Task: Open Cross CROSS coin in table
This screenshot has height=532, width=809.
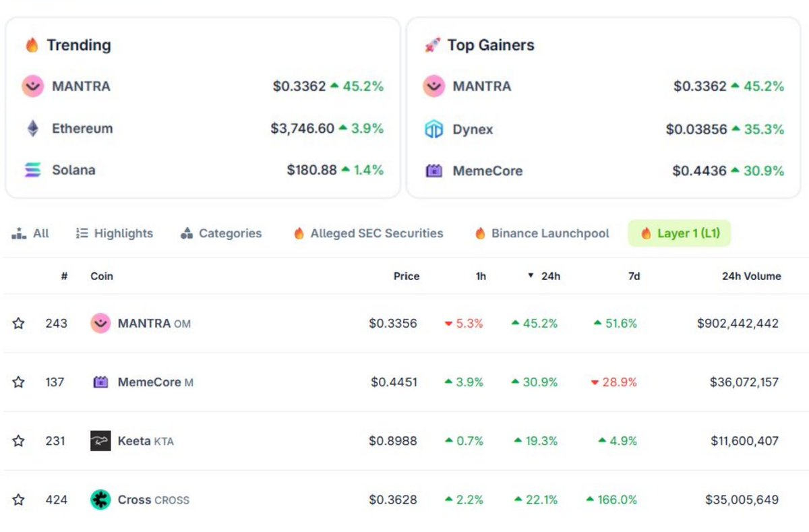Action: (154, 500)
